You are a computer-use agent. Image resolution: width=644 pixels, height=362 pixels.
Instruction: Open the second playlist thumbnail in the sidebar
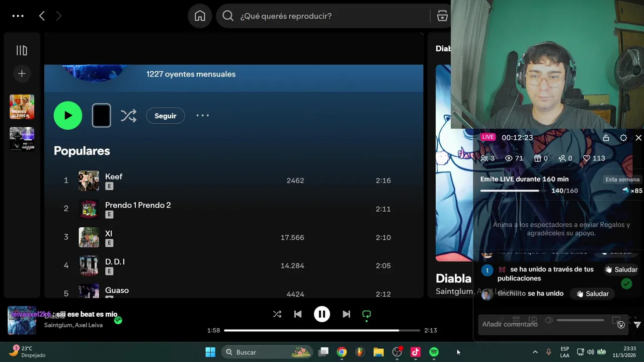coord(22,139)
